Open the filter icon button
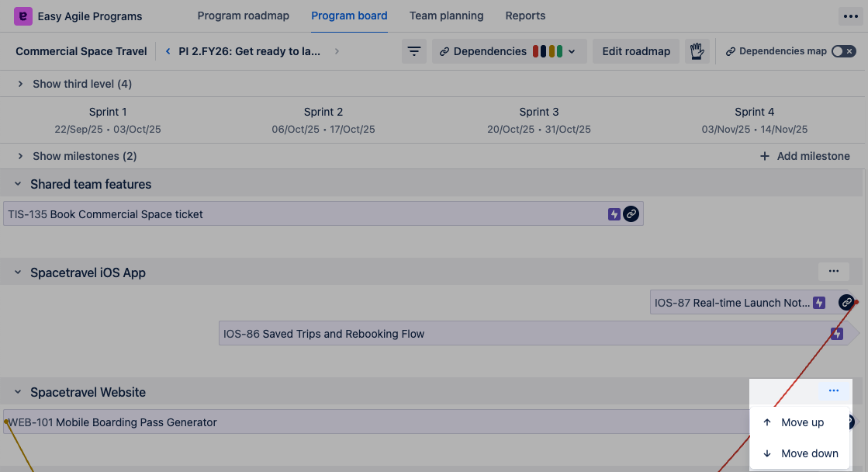 pyautogui.click(x=414, y=51)
